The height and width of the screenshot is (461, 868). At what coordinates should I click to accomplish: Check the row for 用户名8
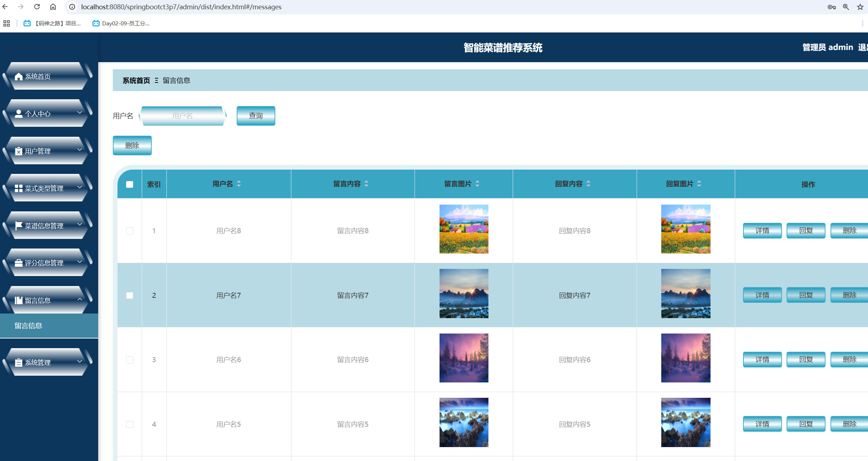[130, 231]
